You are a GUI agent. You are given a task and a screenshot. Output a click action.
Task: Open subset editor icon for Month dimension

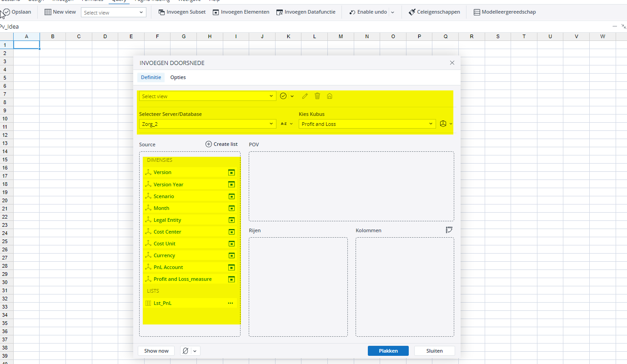[231, 208]
